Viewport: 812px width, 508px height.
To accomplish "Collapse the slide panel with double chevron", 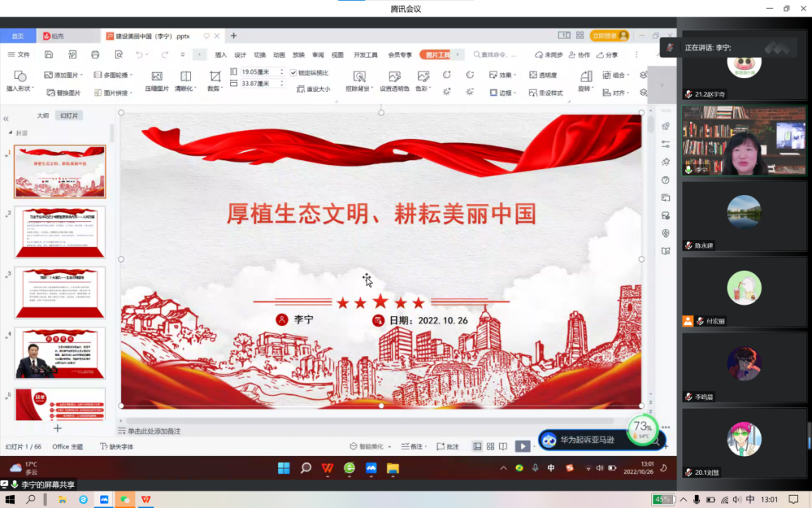I will click(x=6, y=119).
